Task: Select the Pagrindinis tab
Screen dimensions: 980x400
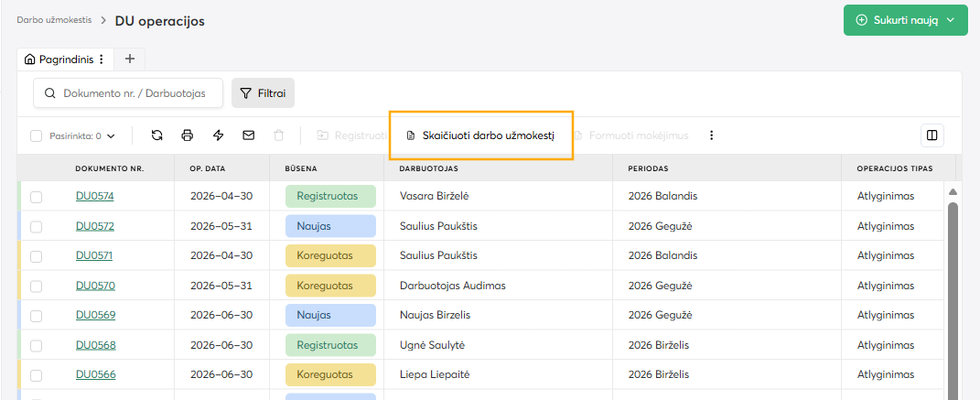Action: [x=66, y=59]
